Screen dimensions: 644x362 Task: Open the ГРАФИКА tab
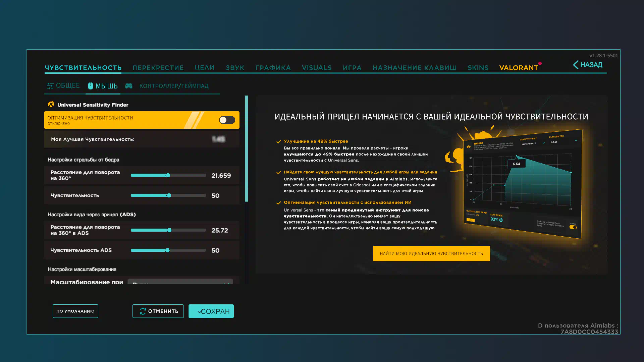pos(273,68)
